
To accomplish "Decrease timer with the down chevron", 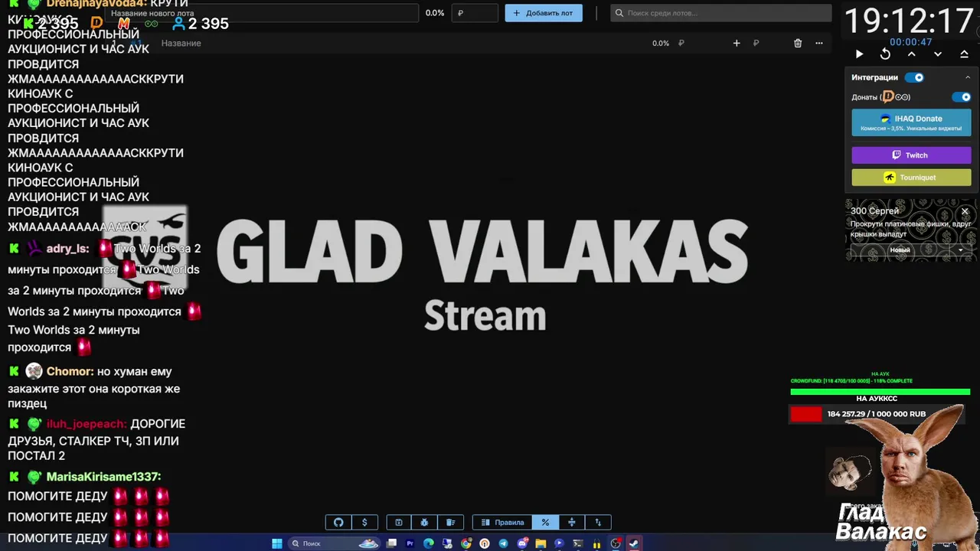I will coord(938,54).
